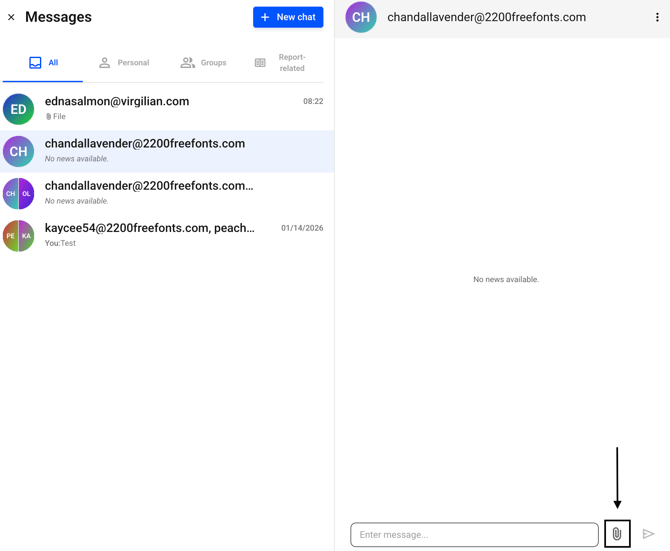Click the File attachment preview under ednasalmon
The height and width of the screenshot is (551, 670).
click(56, 117)
